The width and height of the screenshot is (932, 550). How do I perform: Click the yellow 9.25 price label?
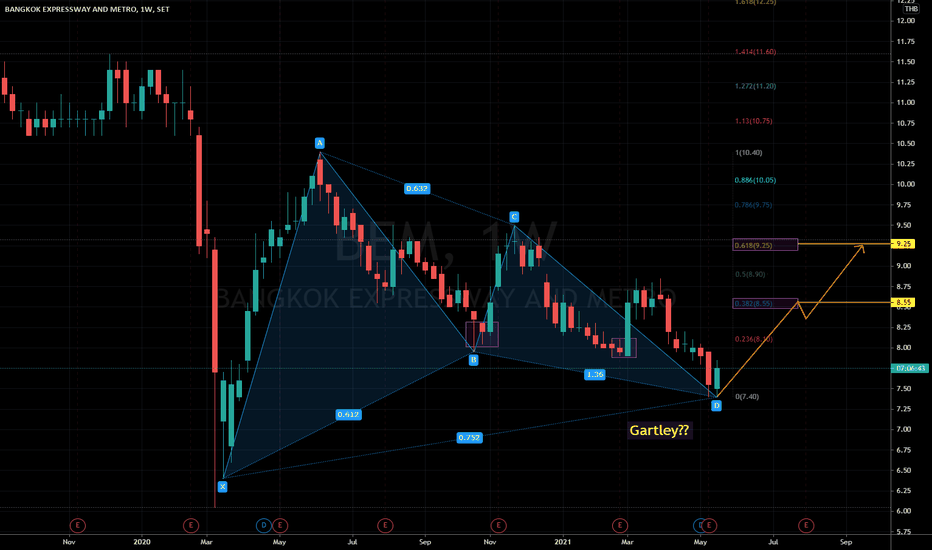[x=903, y=244]
